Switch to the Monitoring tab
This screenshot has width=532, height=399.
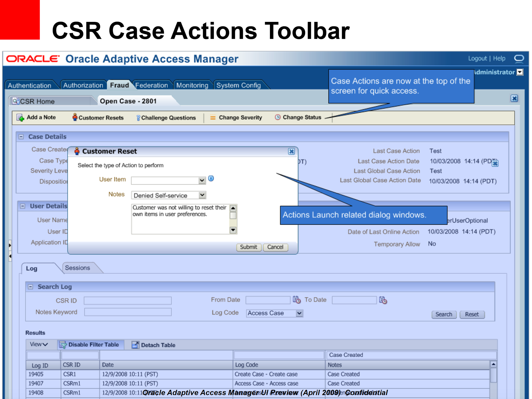click(x=192, y=85)
